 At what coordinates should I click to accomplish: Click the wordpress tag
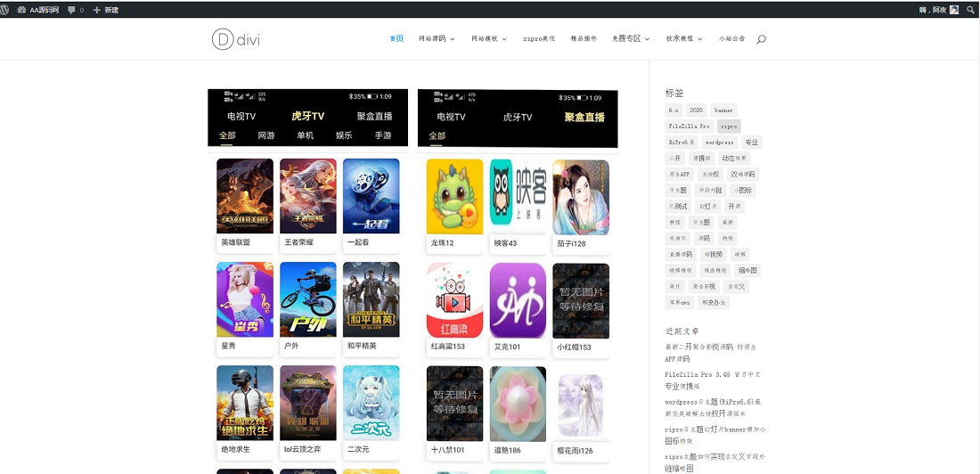pos(719,143)
